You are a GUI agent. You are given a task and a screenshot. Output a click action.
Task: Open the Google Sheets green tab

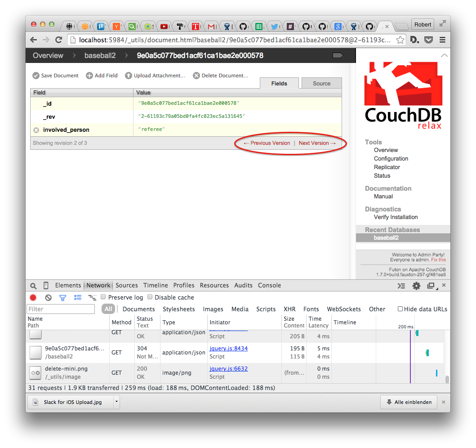pos(258,27)
